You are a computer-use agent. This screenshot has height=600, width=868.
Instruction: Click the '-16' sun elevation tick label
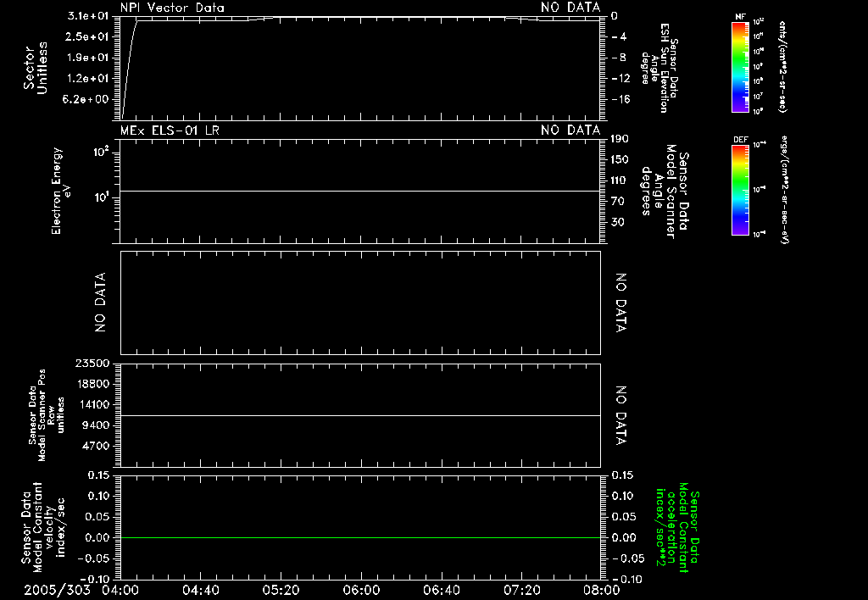[x=621, y=100]
